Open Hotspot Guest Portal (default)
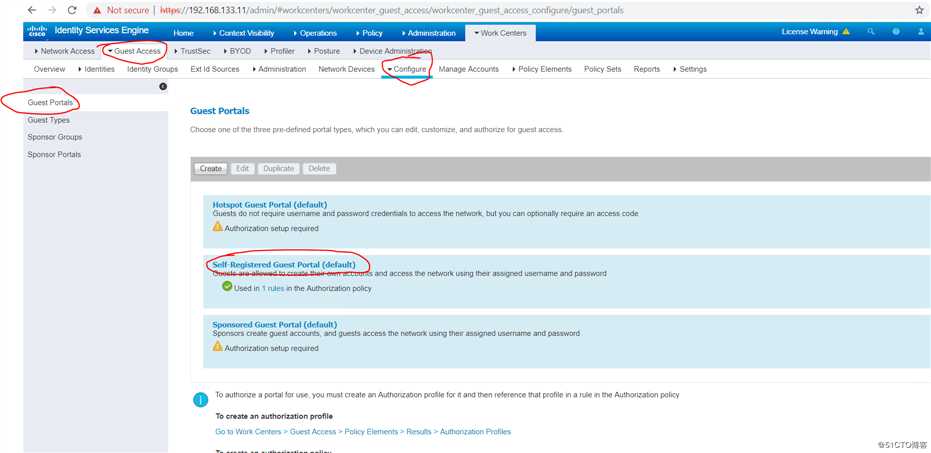931x453 pixels. pyautogui.click(x=270, y=204)
